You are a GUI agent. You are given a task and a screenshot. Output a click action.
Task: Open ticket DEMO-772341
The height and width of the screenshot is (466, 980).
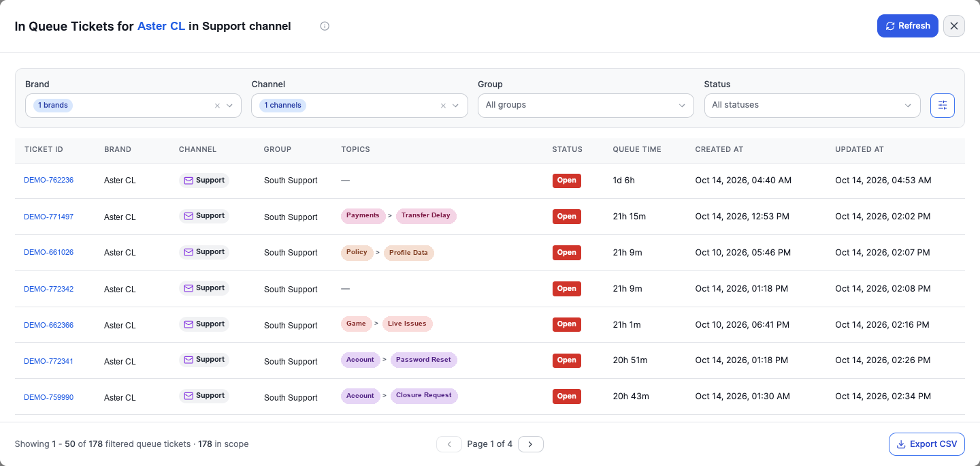tap(48, 361)
